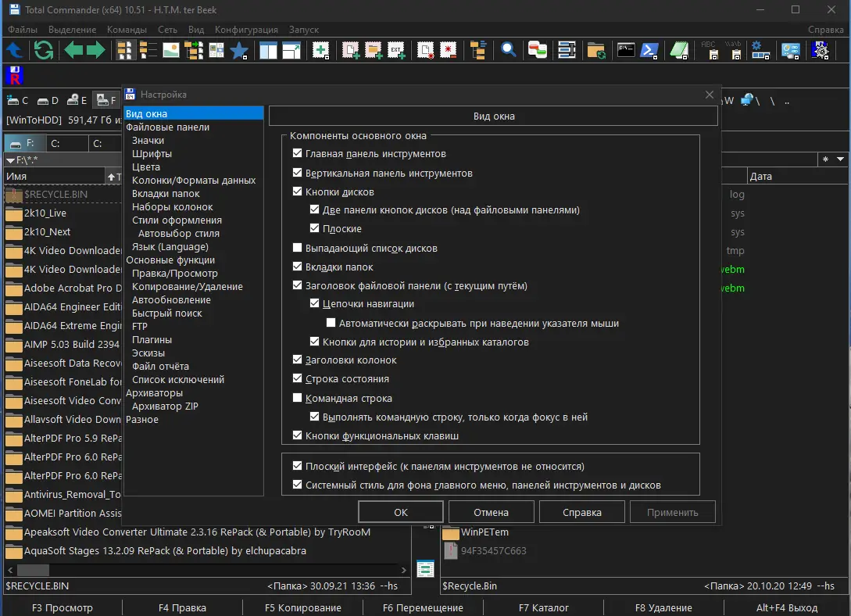Image resolution: width=851 pixels, height=616 pixels.
Task: Switch to detailed list view icon
Action: pyautogui.click(x=148, y=51)
